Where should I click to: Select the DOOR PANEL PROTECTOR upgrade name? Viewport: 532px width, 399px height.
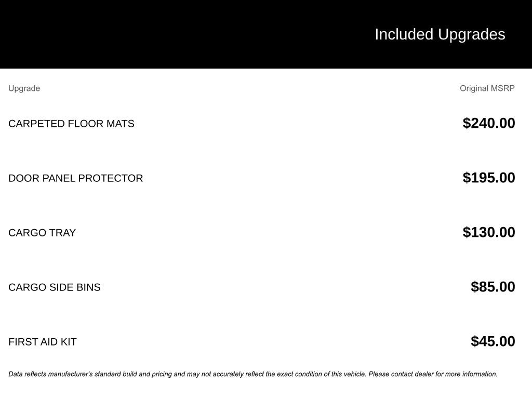(75, 178)
